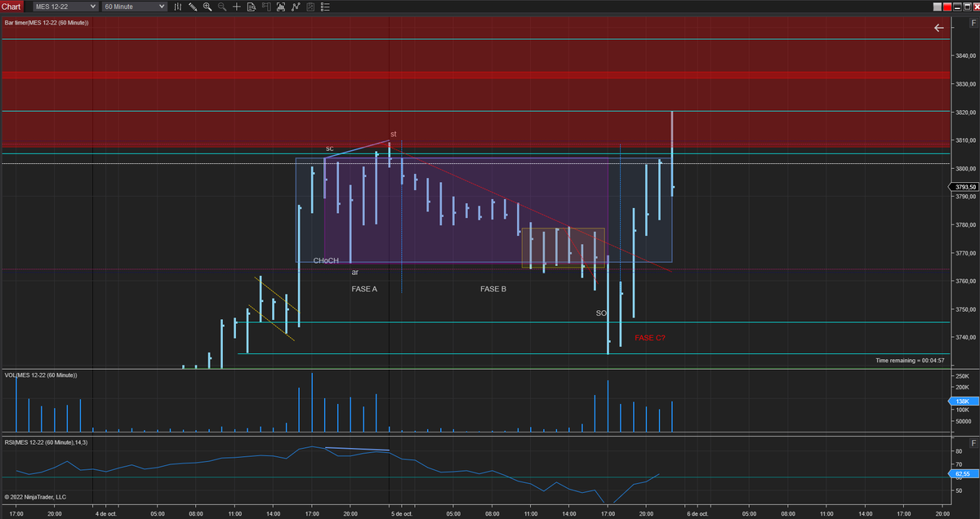Open the drawing tools pencil menu
Screen dimensions: 980x519
(x=193, y=7)
